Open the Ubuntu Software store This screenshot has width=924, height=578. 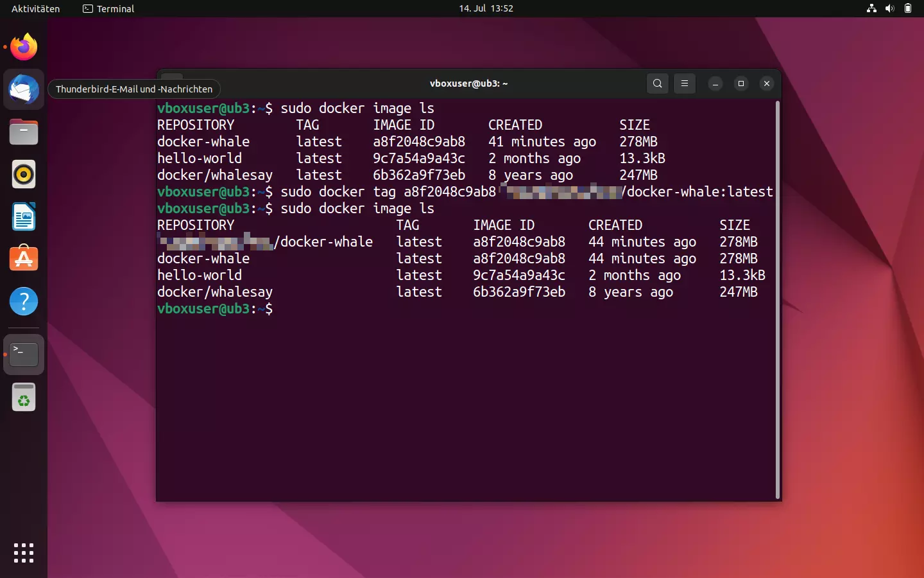pyautogui.click(x=23, y=259)
